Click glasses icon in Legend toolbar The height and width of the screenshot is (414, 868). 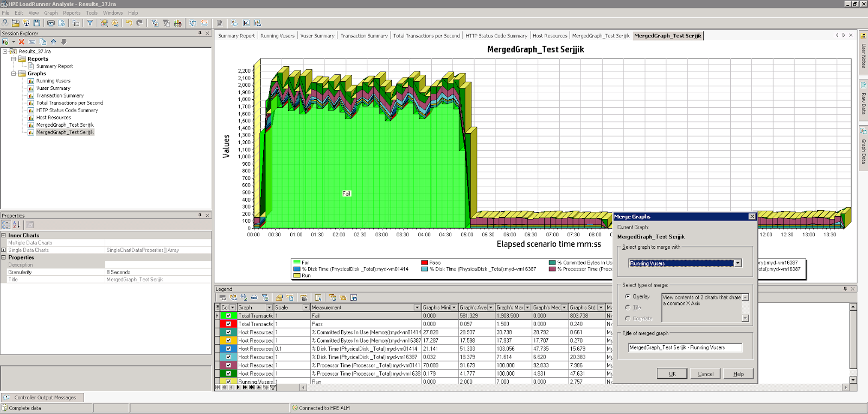coord(254,297)
